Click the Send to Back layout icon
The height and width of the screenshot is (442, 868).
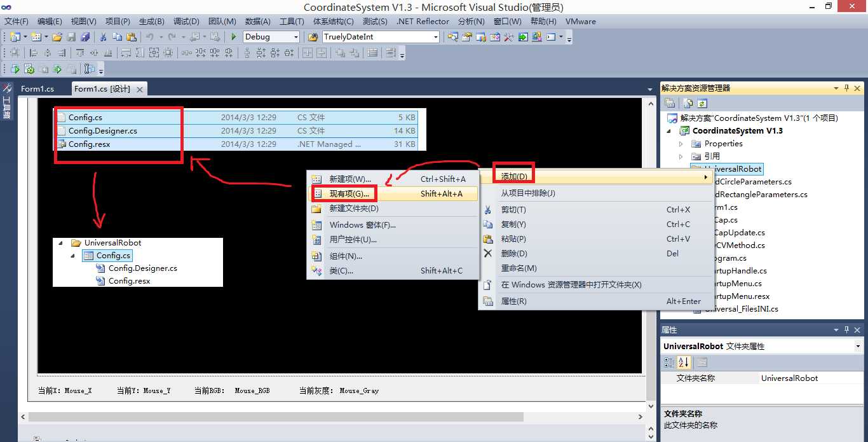tap(355, 53)
